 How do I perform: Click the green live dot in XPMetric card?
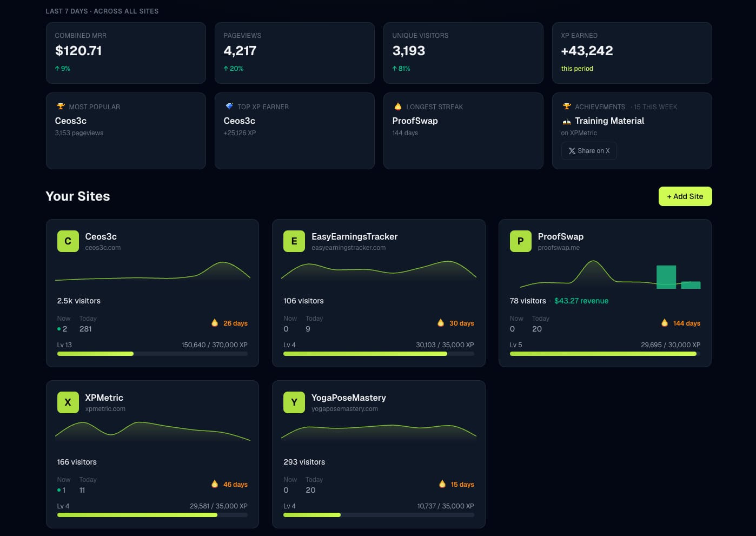(x=59, y=490)
